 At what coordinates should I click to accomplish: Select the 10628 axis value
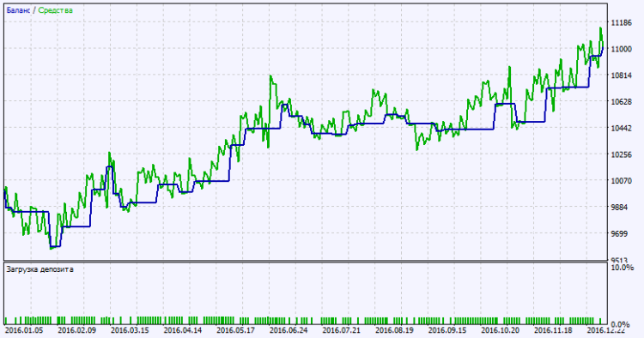pos(622,102)
